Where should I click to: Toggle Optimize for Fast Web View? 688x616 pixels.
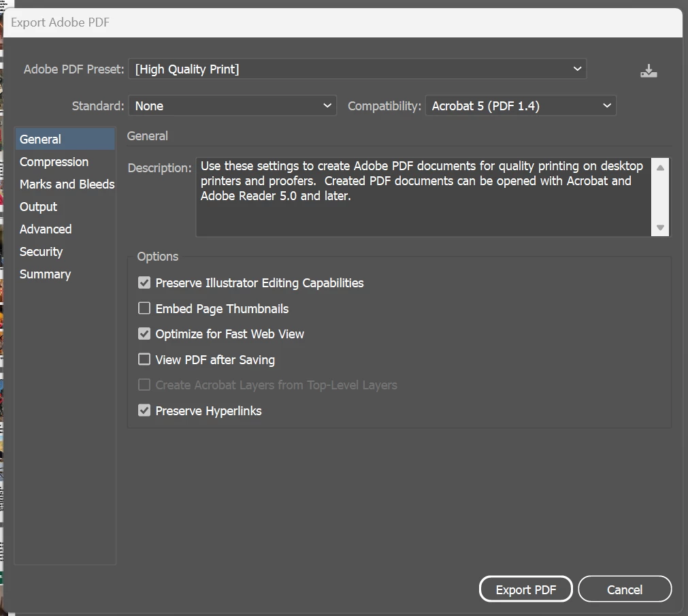click(x=144, y=334)
